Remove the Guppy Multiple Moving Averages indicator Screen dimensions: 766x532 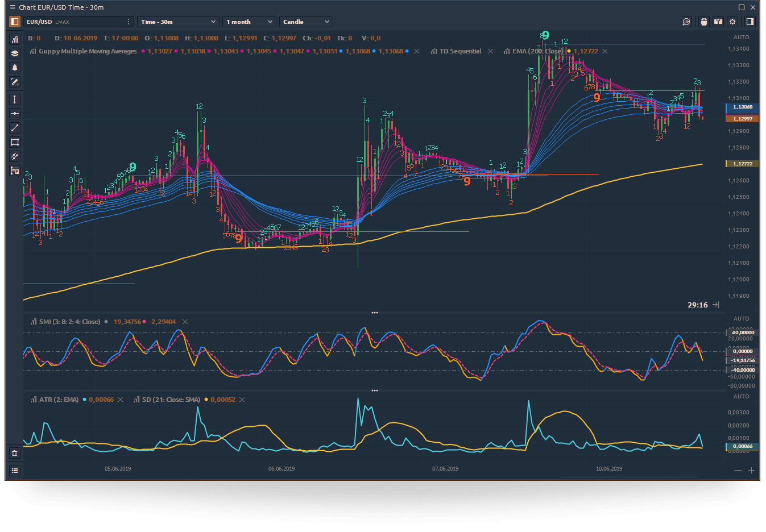coord(416,51)
